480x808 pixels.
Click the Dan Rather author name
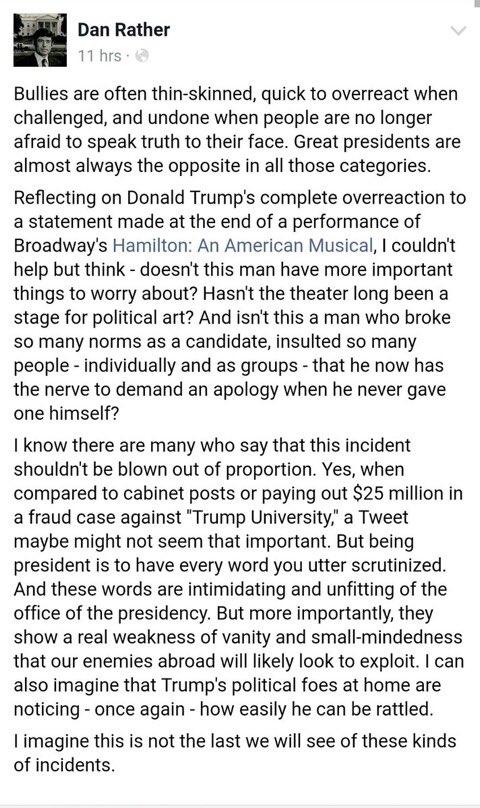pos(123,30)
